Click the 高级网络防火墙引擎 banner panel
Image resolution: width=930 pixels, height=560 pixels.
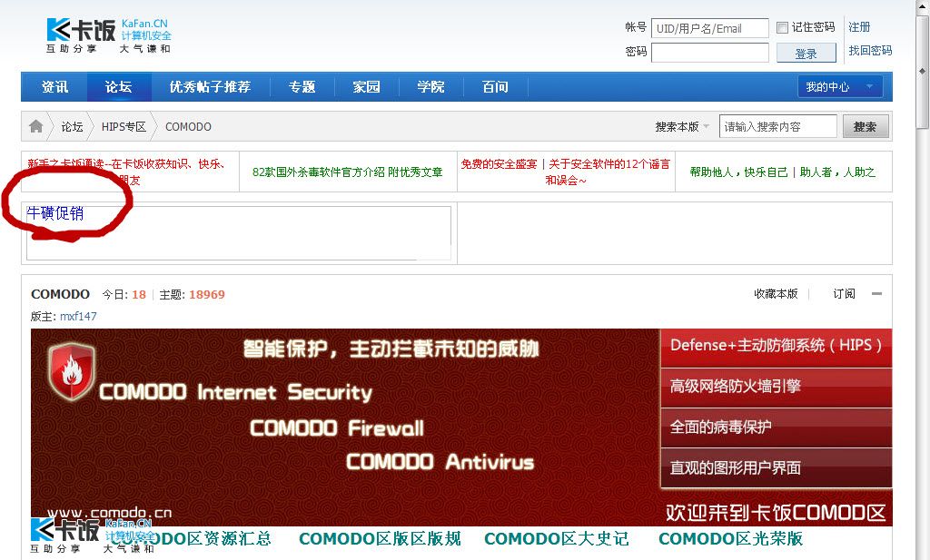(x=776, y=387)
